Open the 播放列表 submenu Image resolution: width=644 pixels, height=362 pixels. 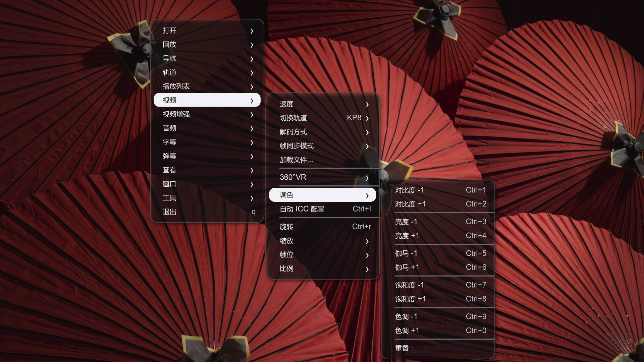pos(207,86)
